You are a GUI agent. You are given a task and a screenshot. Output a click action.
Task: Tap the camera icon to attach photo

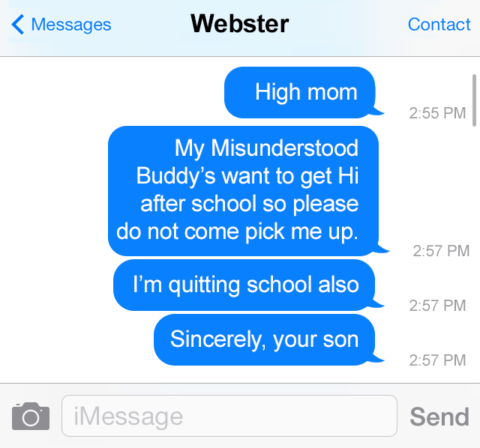pyautogui.click(x=31, y=417)
